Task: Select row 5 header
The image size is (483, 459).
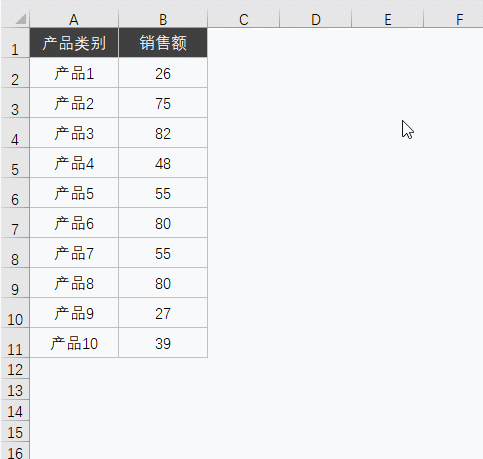Action: (15, 163)
